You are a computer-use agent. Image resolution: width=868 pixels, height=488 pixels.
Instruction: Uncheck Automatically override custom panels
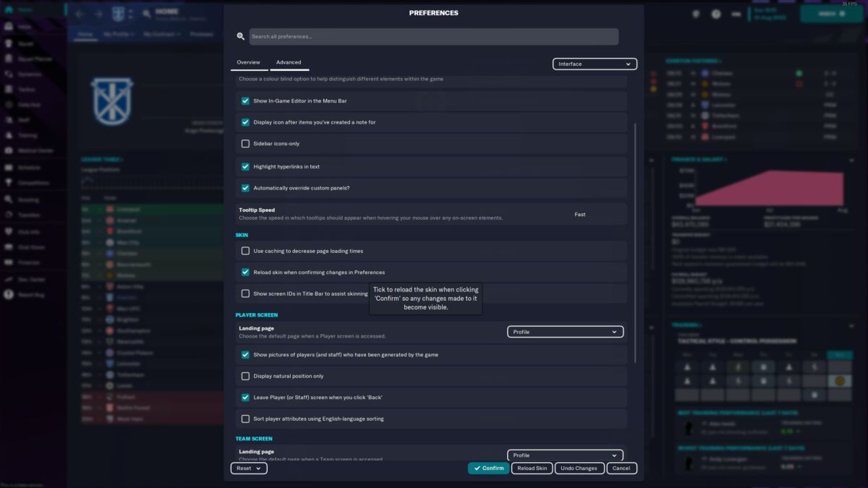coord(245,188)
